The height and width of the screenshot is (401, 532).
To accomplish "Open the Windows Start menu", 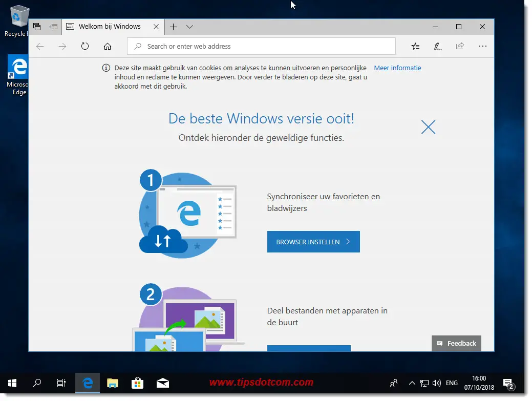I will click(12, 384).
